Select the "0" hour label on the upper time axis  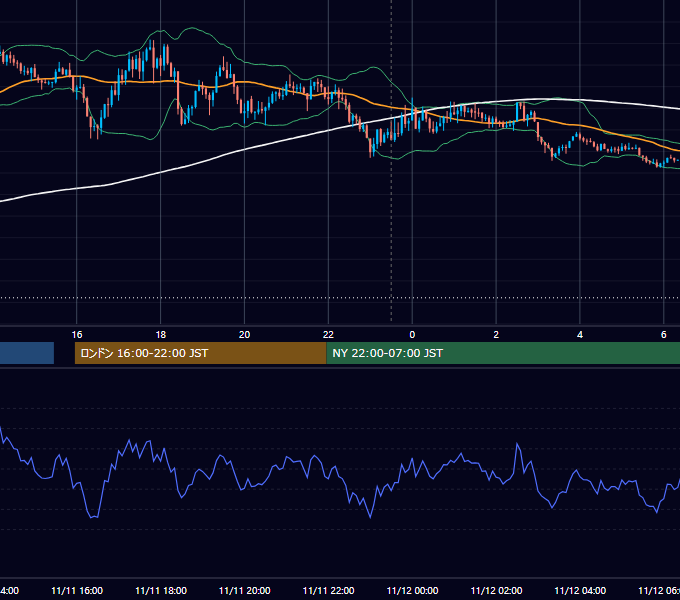412,335
